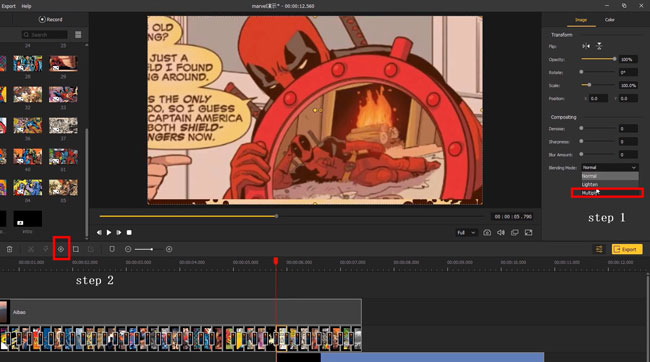Step to previous frame
This screenshot has width=650, height=362.
(99, 233)
